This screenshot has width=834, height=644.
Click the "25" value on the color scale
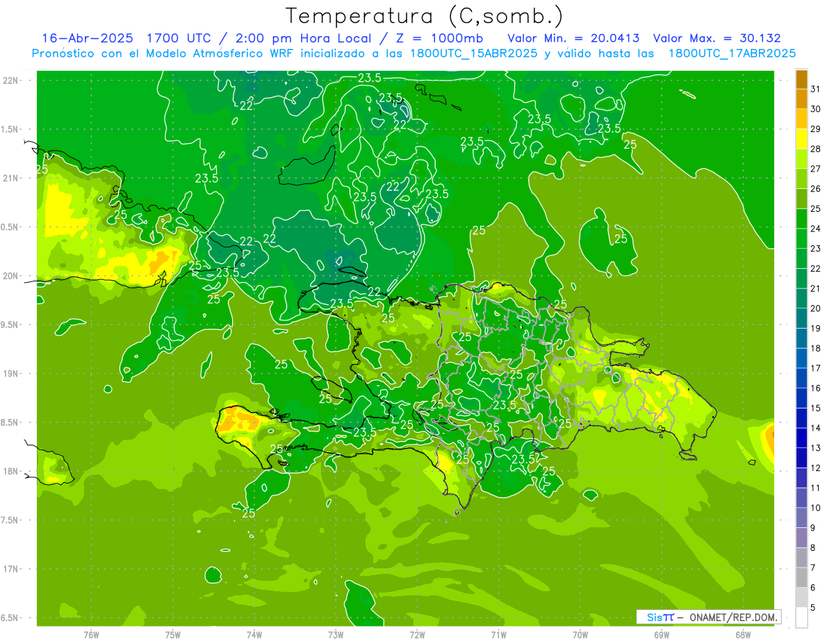815,208
